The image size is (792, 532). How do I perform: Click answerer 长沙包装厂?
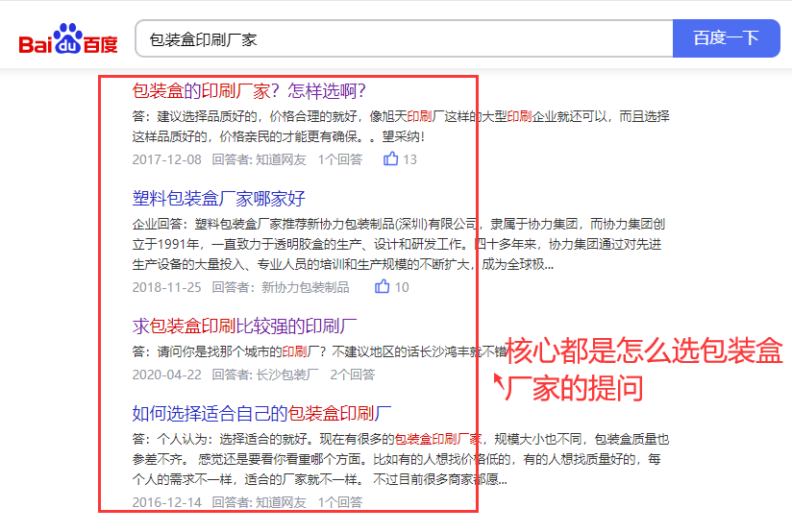click(286, 375)
